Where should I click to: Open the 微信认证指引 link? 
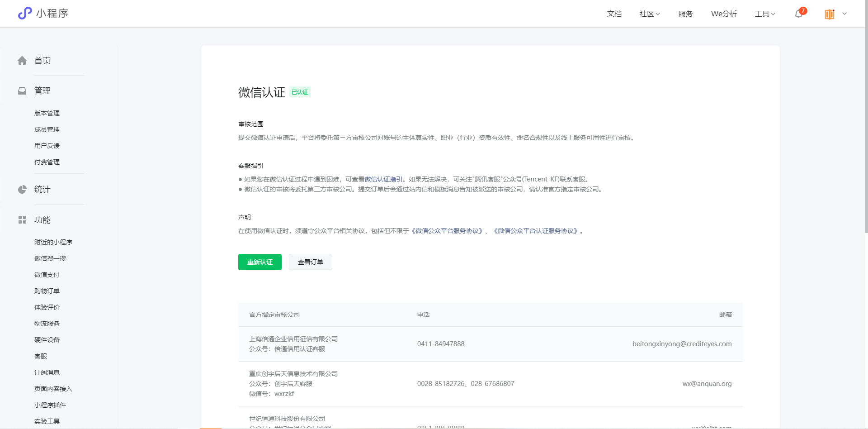[383, 179]
